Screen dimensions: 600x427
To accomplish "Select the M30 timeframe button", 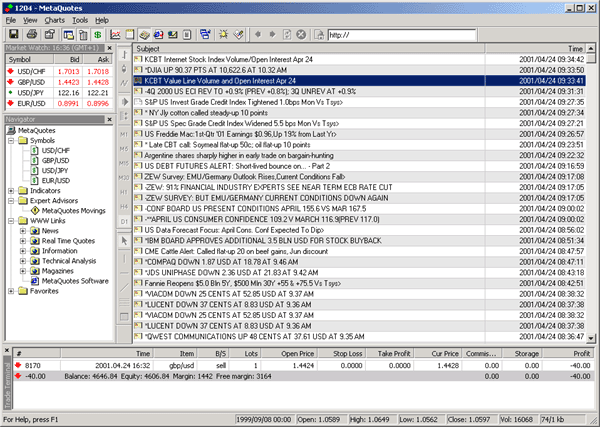I will (124, 178).
